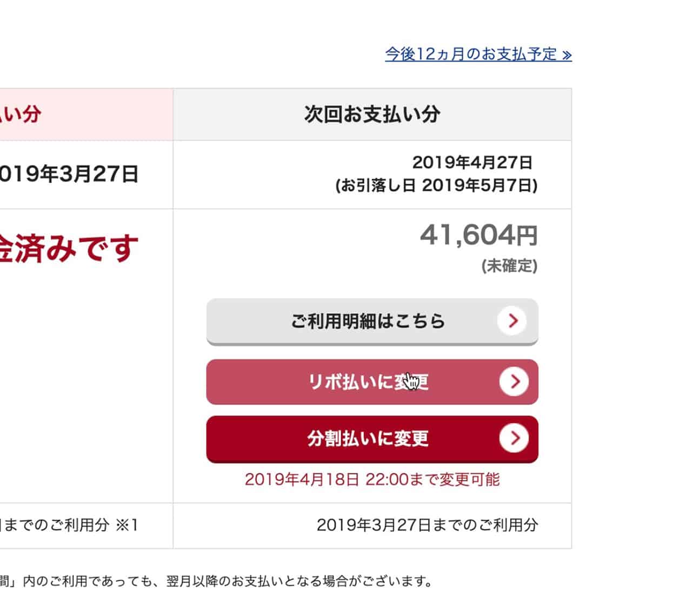Image resolution: width=692 pixels, height=616 pixels.
Task: Open ご利用明細はこちら button
Action: coord(372,322)
